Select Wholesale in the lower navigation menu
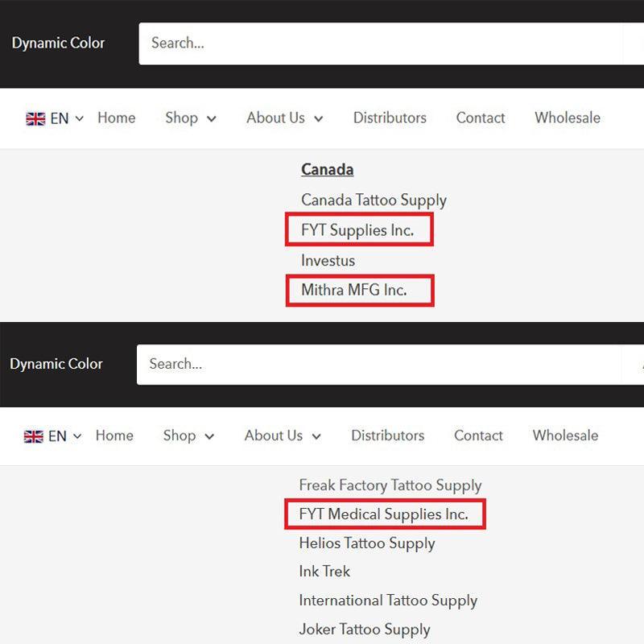This screenshot has width=644, height=644. point(565,436)
